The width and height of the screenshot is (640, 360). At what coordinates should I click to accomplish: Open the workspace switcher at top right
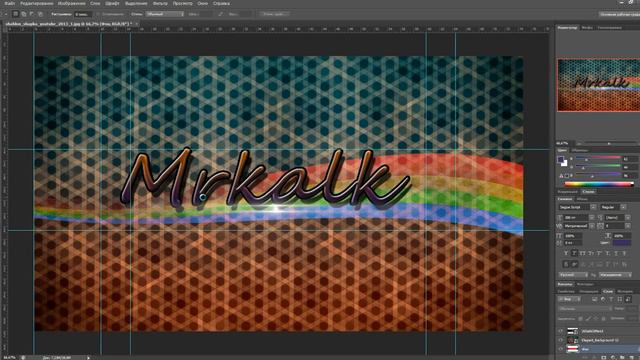pos(620,14)
